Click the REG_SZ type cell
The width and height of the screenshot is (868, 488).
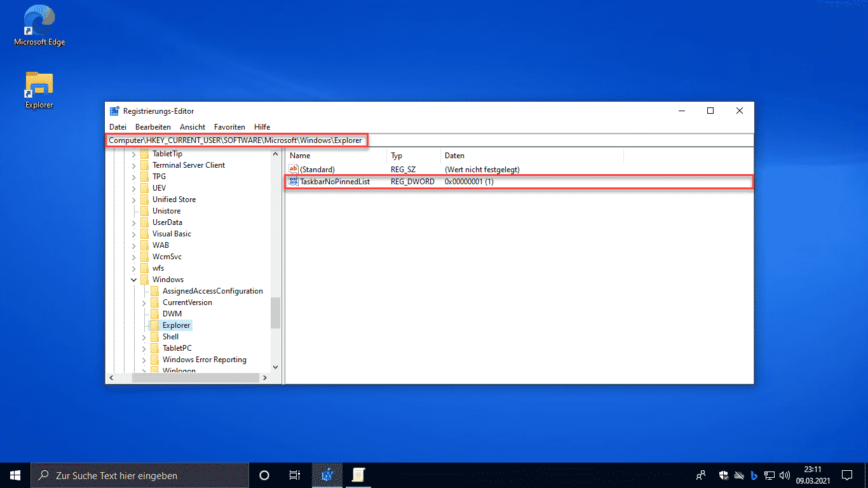click(403, 170)
